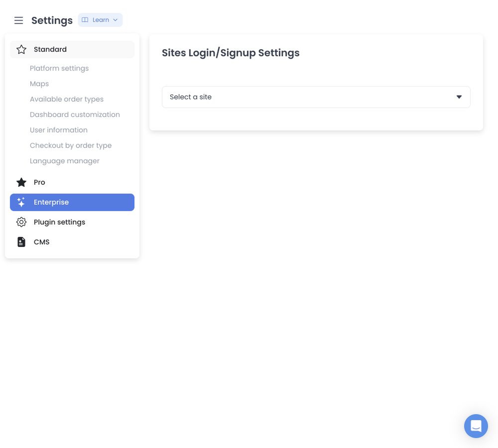Image resolution: width=498 pixels, height=448 pixels.
Task: Click the Standard outline star icon
Action: pyautogui.click(x=21, y=49)
